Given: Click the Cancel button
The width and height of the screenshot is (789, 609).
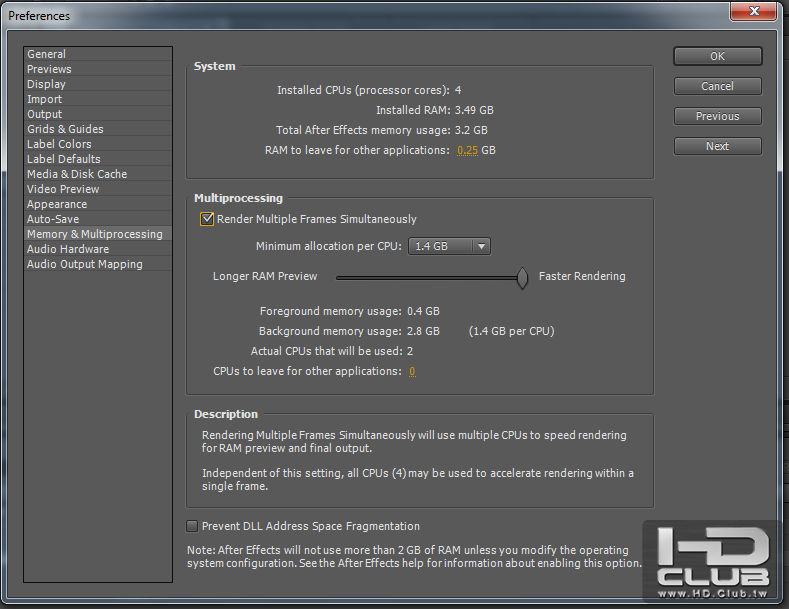Looking at the screenshot, I should point(718,86).
